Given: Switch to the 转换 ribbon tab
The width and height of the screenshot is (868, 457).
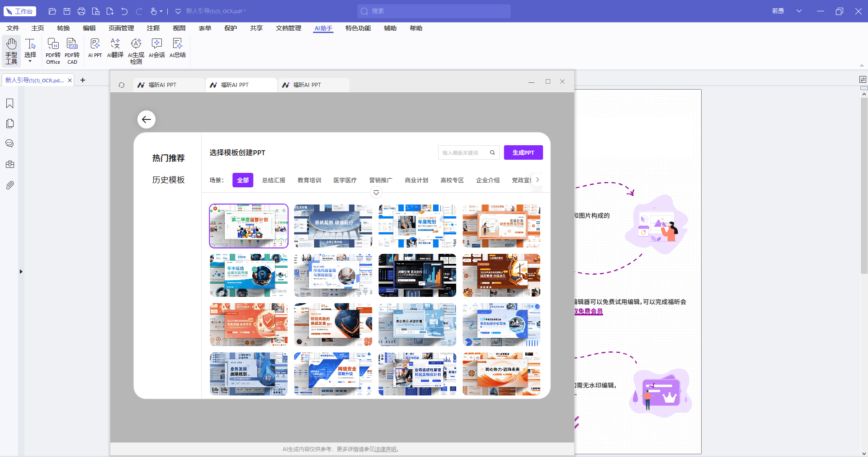Looking at the screenshot, I should (63, 28).
